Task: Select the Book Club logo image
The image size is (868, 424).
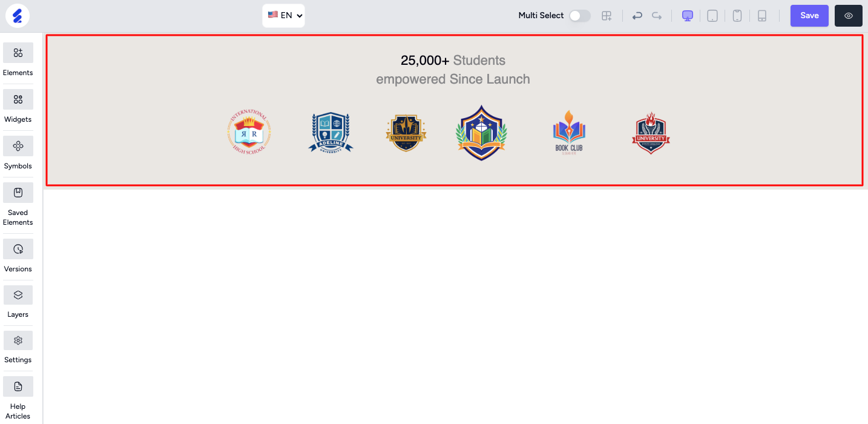Action: click(x=569, y=132)
